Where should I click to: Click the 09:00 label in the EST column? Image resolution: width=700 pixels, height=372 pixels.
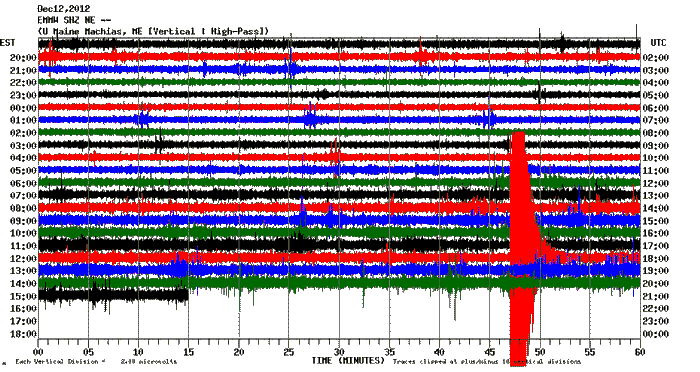click(x=23, y=221)
